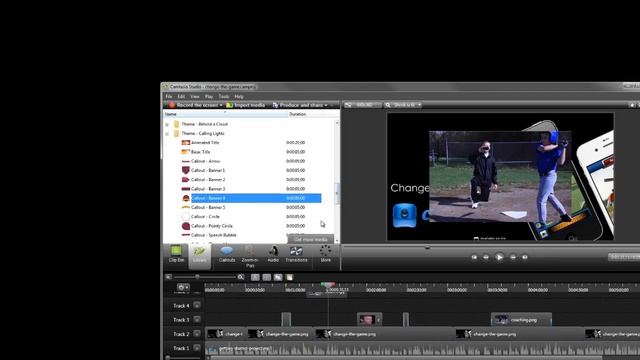Select the Theme - Behind a Cloud folder
The image size is (640, 360).
pyautogui.click(x=205, y=124)
